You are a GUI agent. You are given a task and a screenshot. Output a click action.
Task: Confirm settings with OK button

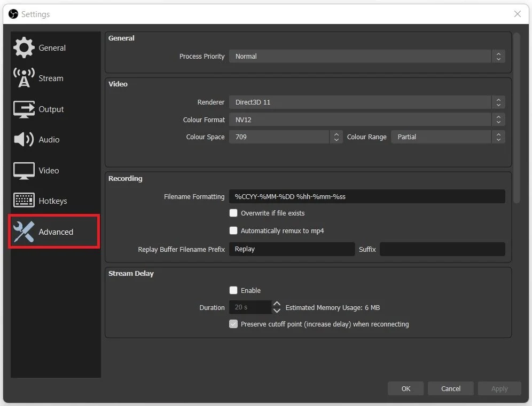(x=406, y=388)
